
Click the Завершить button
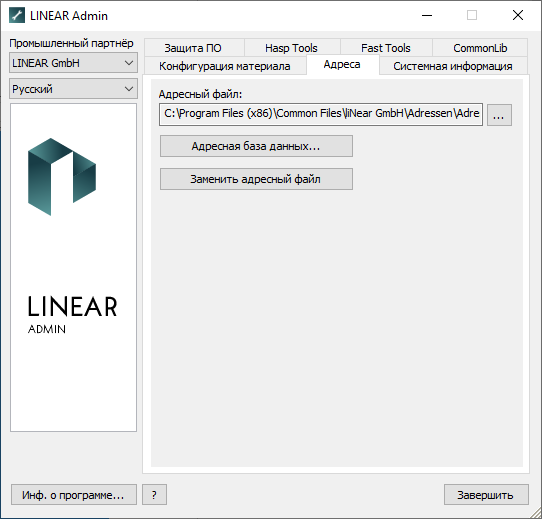486,495
